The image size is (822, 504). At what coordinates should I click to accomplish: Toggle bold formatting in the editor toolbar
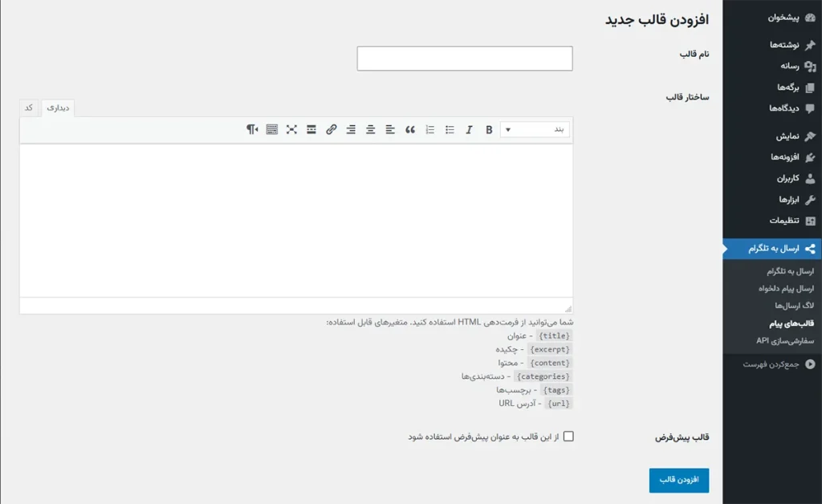[489, 129]
